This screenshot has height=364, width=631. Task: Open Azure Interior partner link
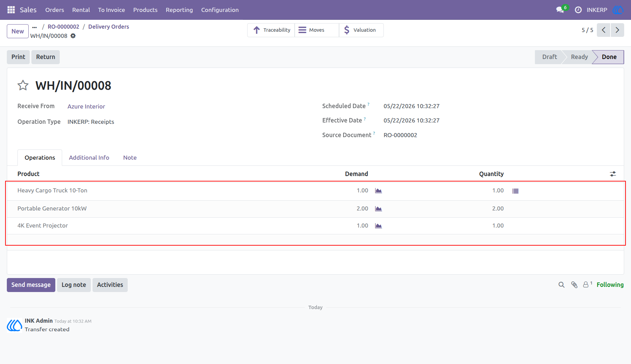tap(86, 106)
